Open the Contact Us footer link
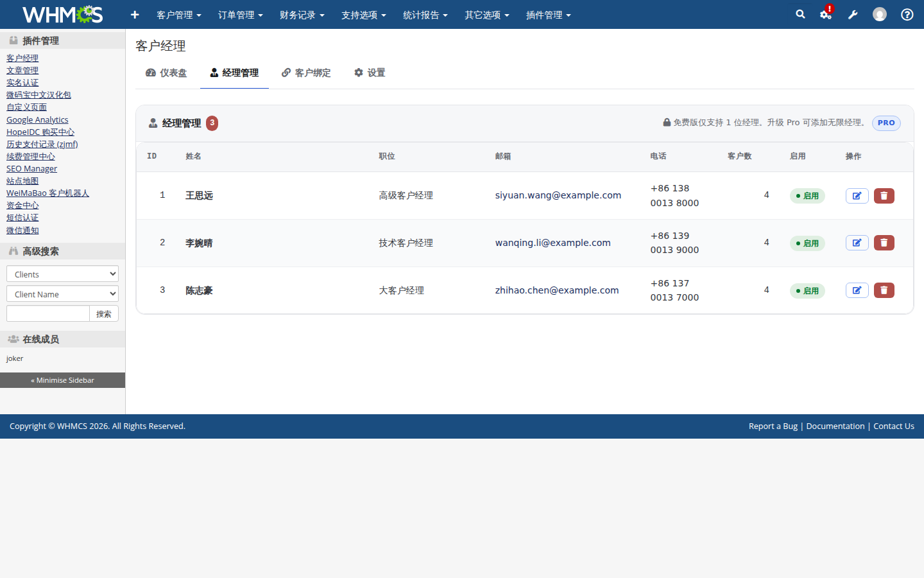Image resolution: width=924 pixels, height=578 pixels. tap(894, 426)
